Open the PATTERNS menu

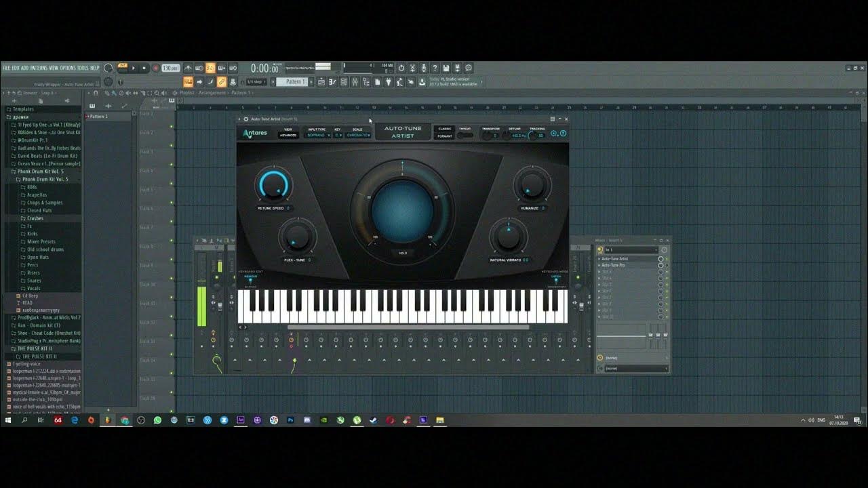pyautogui.click(x=39, y=68)
